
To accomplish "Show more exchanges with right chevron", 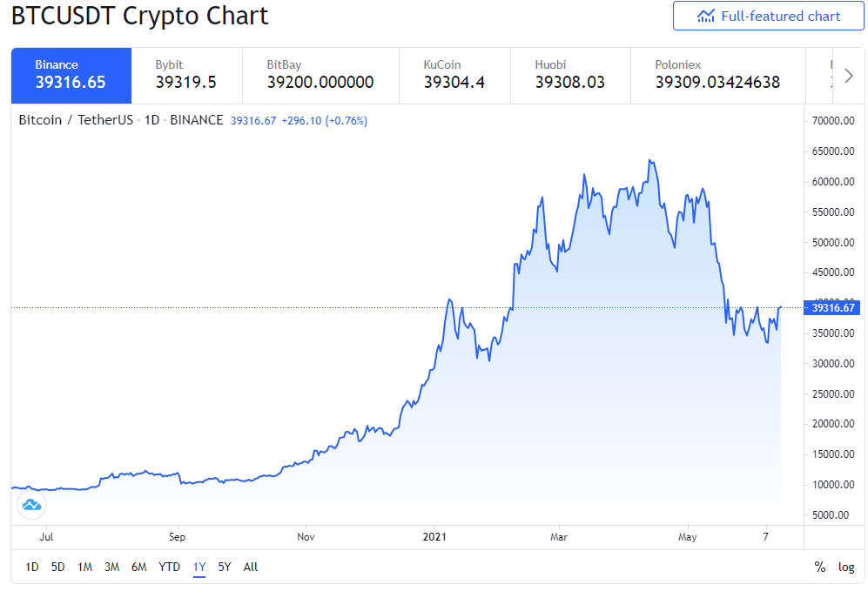I will [849, 76].
